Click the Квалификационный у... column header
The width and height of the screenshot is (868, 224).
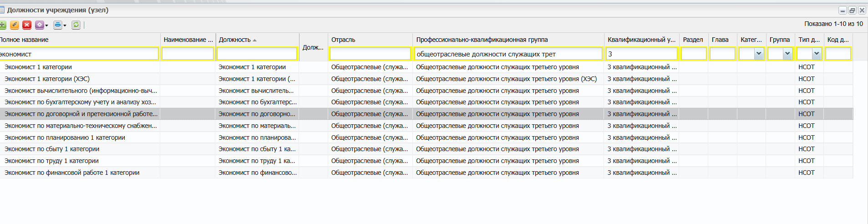click(x=641, y=40)
